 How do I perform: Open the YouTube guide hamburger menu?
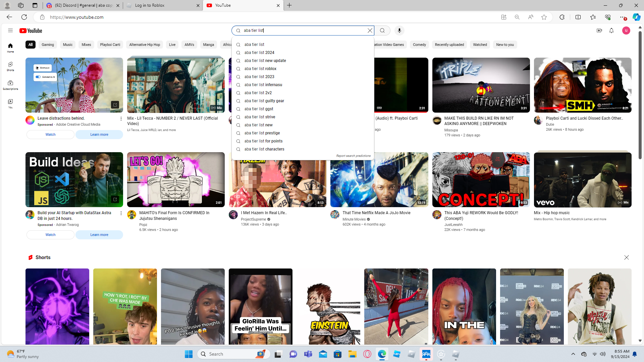[10, 31]
